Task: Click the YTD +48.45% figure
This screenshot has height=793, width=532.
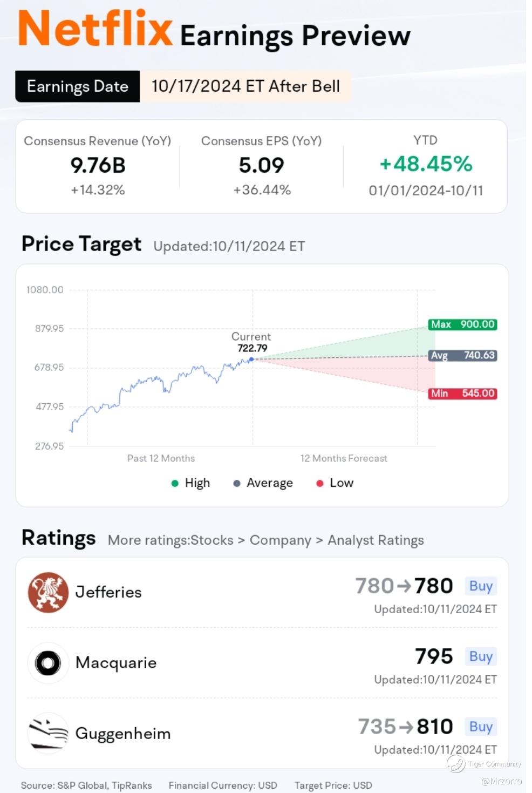Action: click(x=426, y=164)
